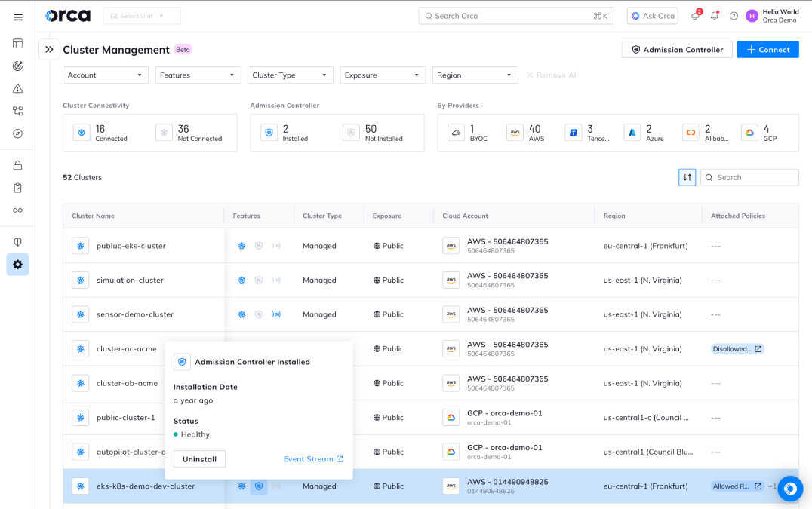This screenshot has width=812, height=509.
Task: Filter by BYOC provider
Action: pyautogui.click(x=468, y=133)
